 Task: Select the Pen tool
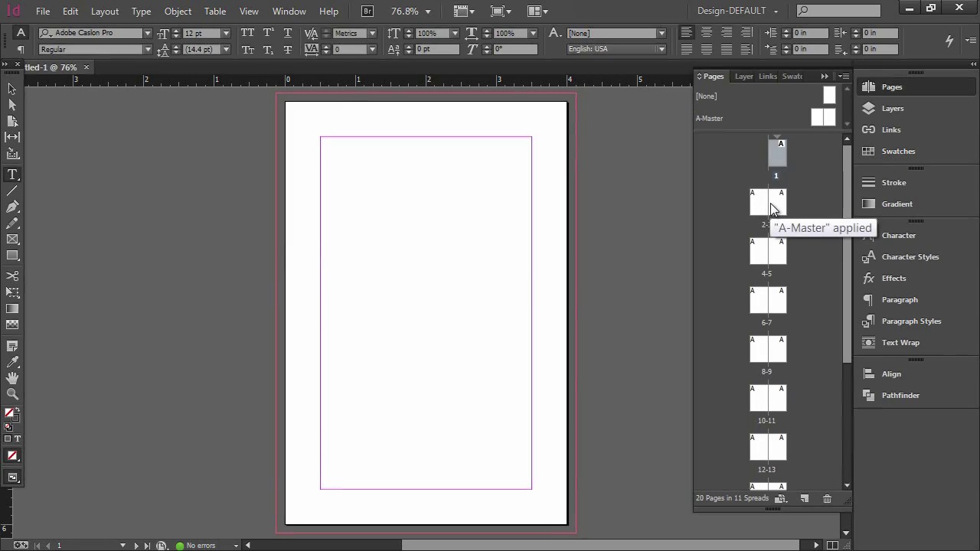tap(12, 207)
